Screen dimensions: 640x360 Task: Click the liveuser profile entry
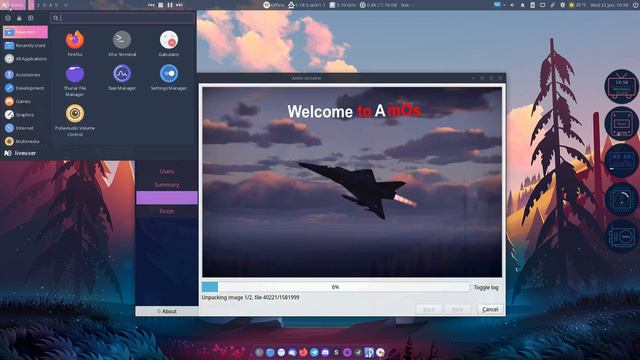[20, 153]
